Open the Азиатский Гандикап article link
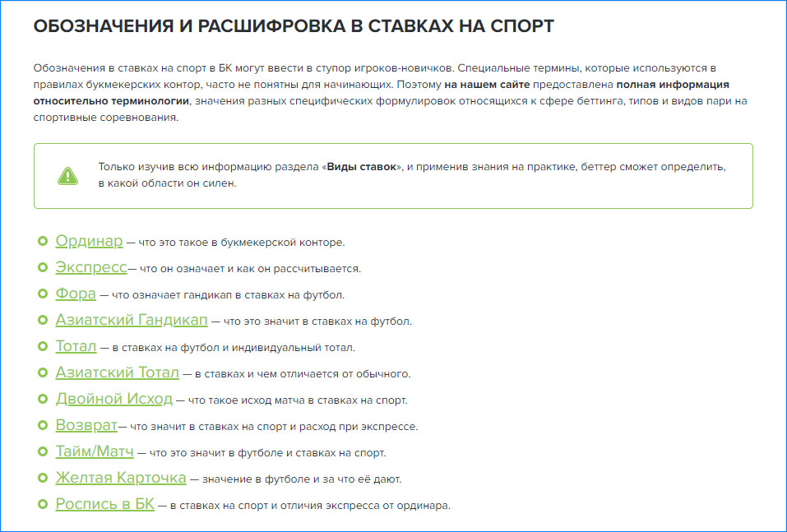Screen dimensions: 787x532 click(x=132, y=320)
